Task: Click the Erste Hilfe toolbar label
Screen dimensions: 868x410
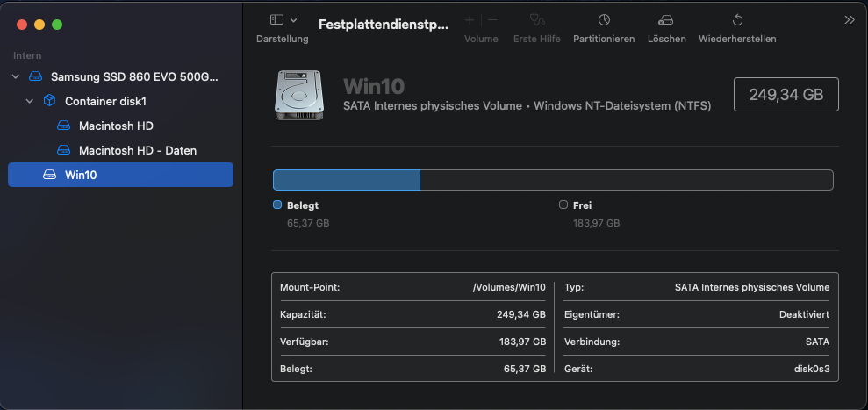Action: (537, 39)
